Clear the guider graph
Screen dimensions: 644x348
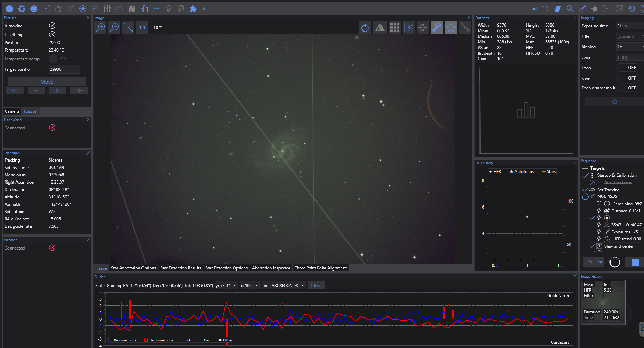tap(316, 286)
